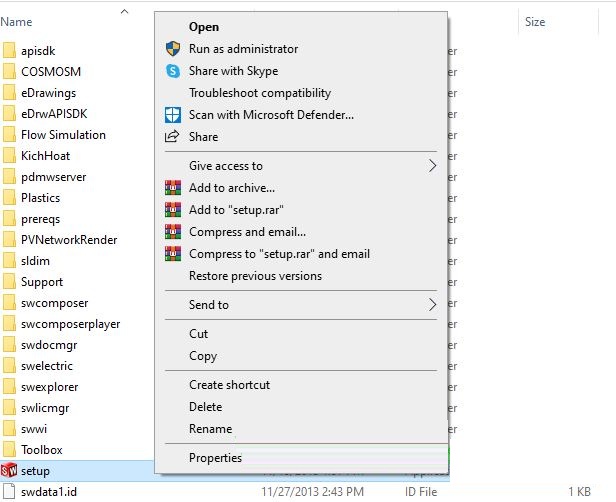Click the swdata1.id date 11/27/2013 2:43 PM

click(x=313, y=492)
